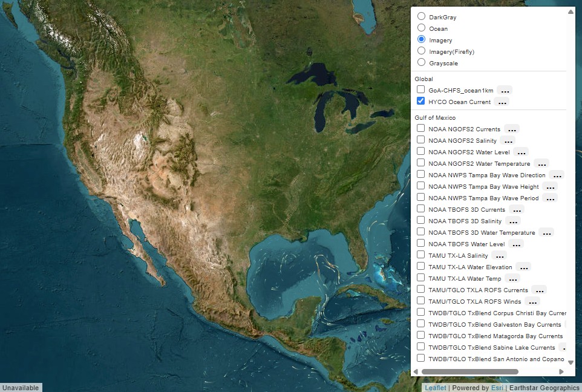Enable TAMU TX-LA Salinity layer
This screenshot has width=582, height=392.
click(x=420, y=255)
